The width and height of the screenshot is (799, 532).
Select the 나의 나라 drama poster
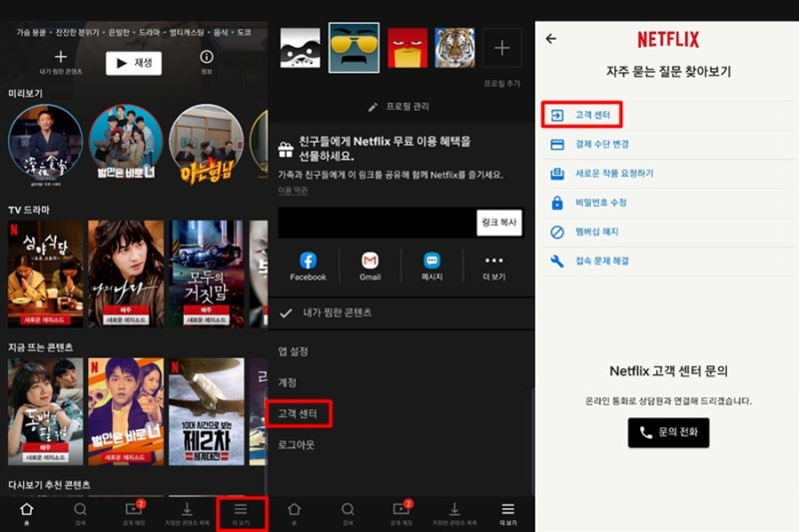coord(126,273)
